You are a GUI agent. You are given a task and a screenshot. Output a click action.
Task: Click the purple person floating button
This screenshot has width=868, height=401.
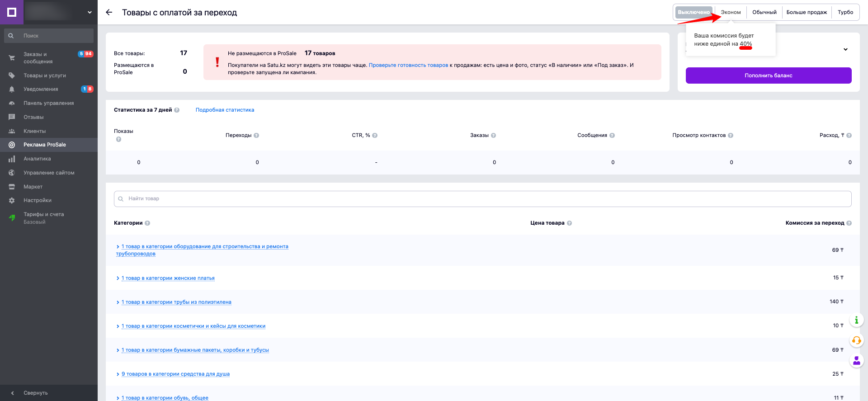tap(856, 360)
